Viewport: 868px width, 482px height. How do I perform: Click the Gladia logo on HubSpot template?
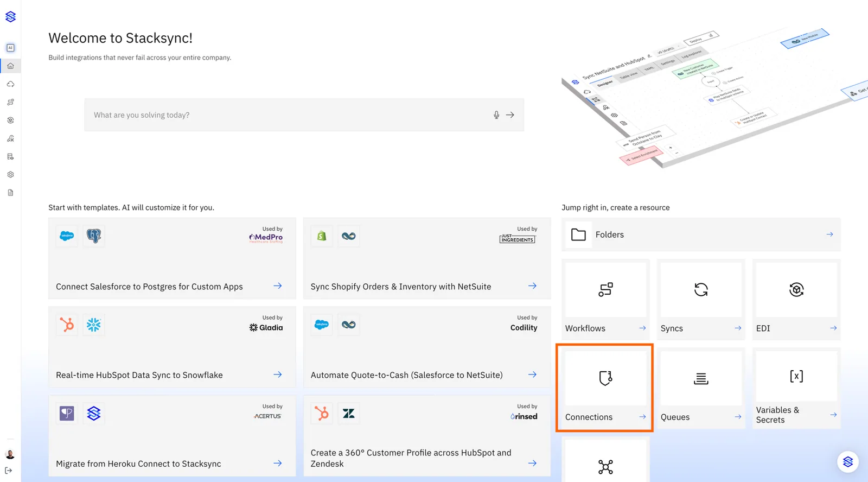click(266, 327)
